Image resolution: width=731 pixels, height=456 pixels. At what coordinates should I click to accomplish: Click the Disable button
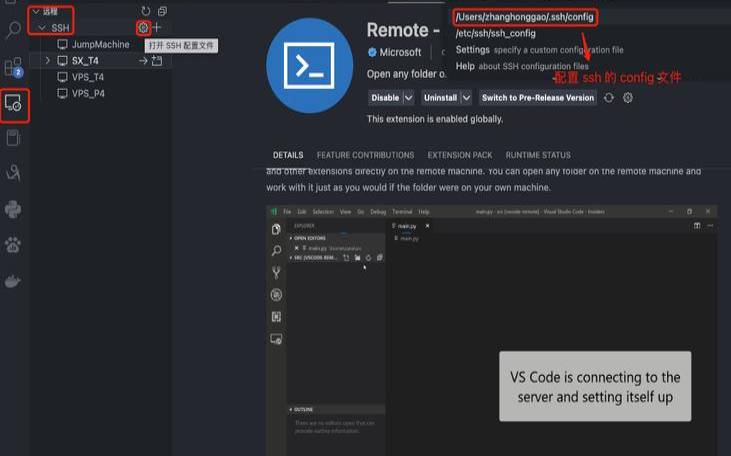[385, 98]
